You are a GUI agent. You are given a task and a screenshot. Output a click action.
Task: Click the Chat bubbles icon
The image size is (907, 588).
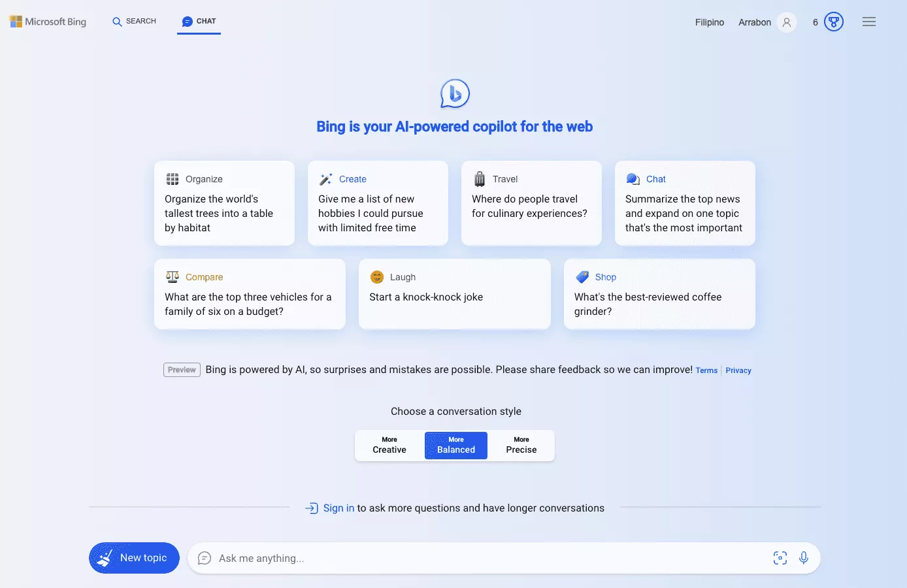[x=633, y=179]
